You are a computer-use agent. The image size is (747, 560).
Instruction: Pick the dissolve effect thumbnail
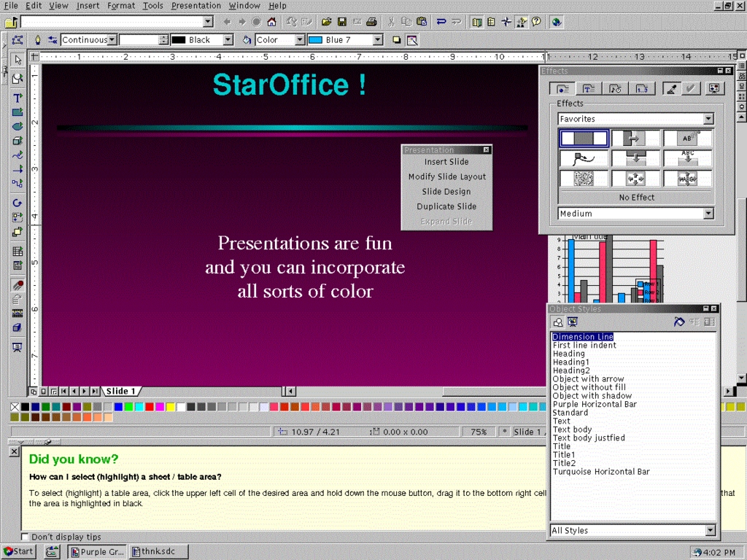(x=584, y=178)
